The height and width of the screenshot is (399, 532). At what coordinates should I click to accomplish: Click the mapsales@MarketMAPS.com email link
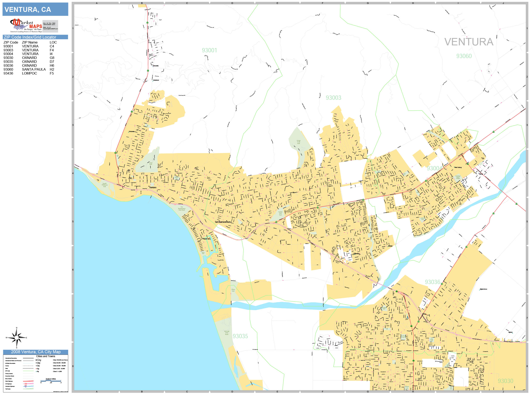tap(51, 29)
